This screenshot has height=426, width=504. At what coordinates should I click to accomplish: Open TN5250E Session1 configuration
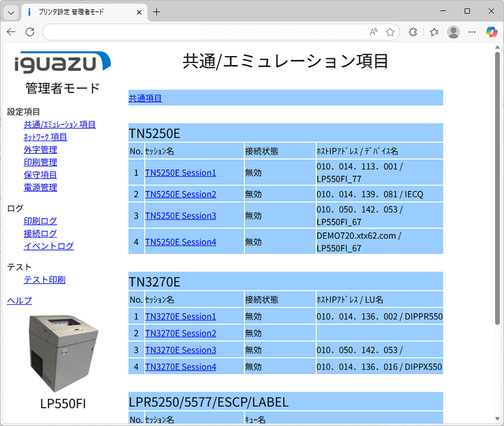pyautogui.click(x=180, y=173)
